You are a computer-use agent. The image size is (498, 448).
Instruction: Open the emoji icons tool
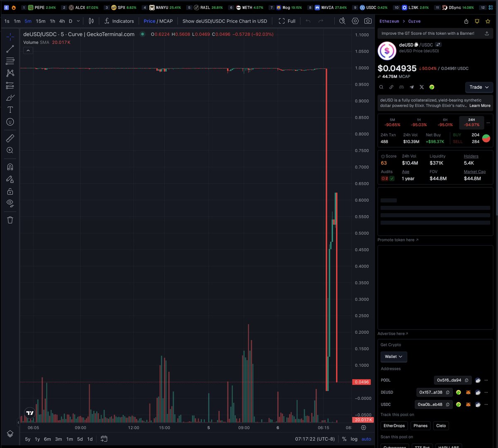[10, 122]
